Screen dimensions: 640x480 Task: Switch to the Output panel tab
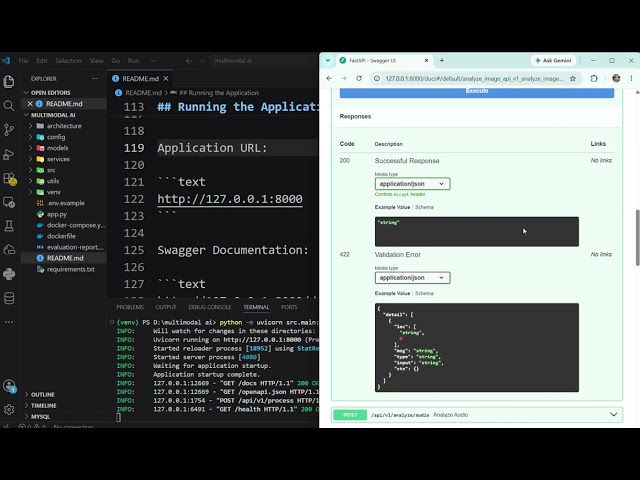click(166, 307)
